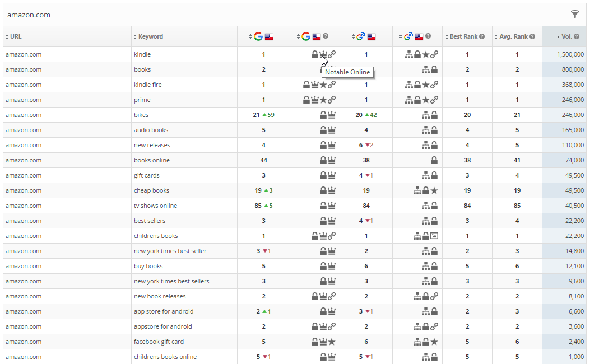Click Avg. Rank value 41 for books online
Screen dimensions: 590x364
click(517, 160)
